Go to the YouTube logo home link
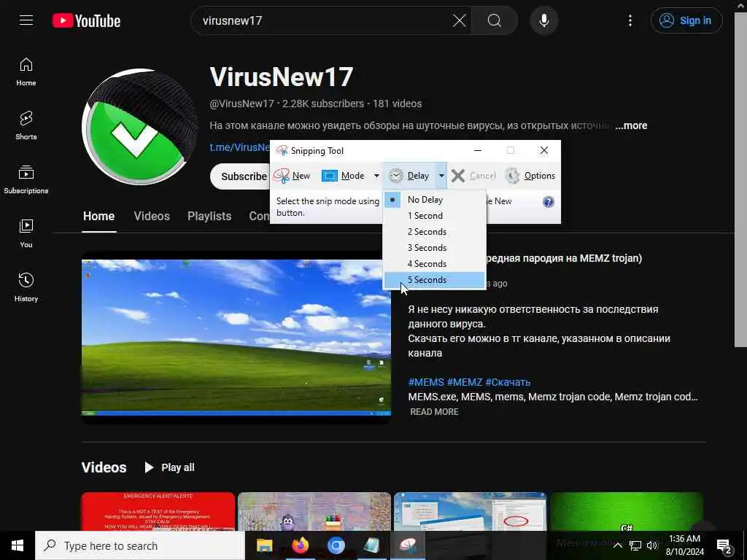 coord(86,21)
